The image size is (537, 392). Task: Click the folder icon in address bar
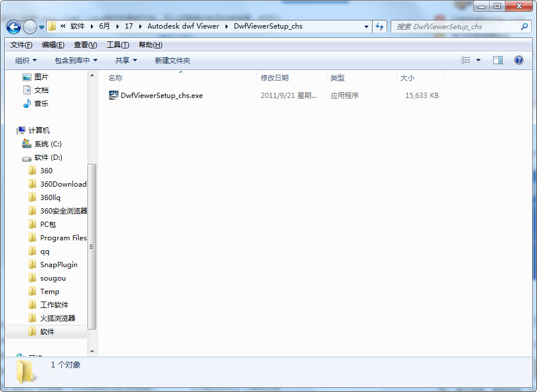pyautogui.click(x=52, y=26)
